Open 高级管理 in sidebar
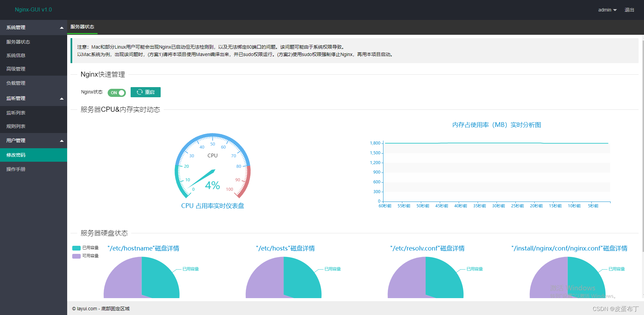The width and height of the screenshot is (644, 315). [x=33, y=69]
